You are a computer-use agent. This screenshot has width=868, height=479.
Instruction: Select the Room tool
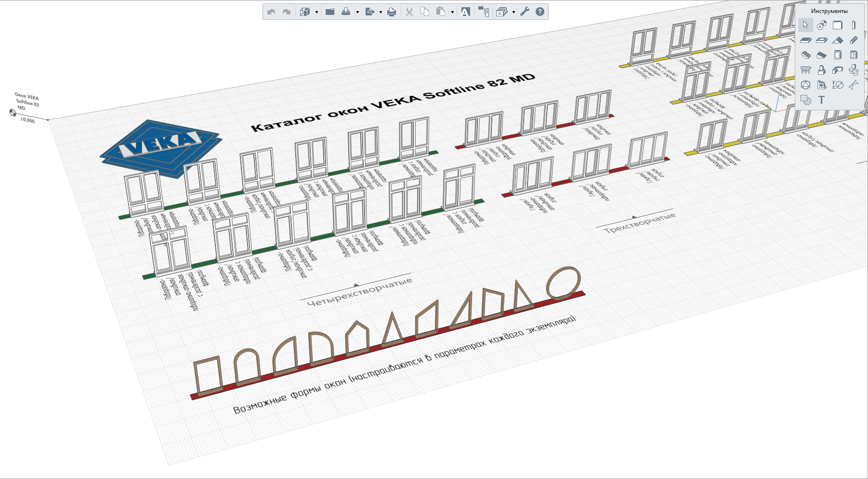[x=822, y=85]
